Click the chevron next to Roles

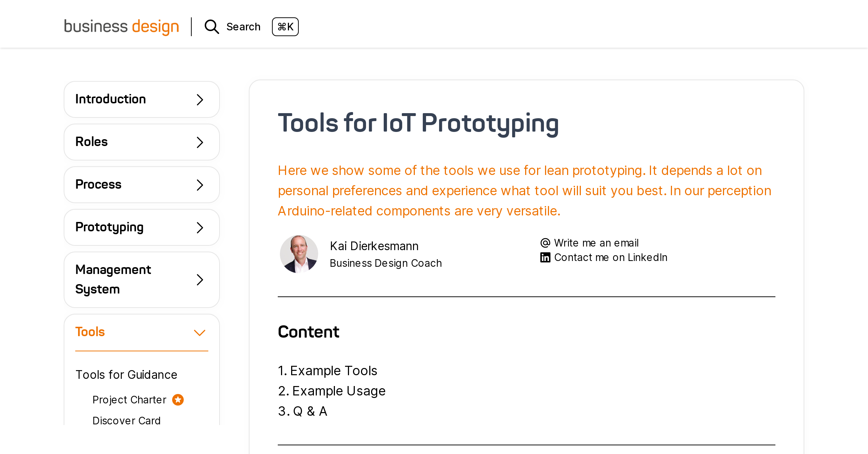(x=199, y=142)
